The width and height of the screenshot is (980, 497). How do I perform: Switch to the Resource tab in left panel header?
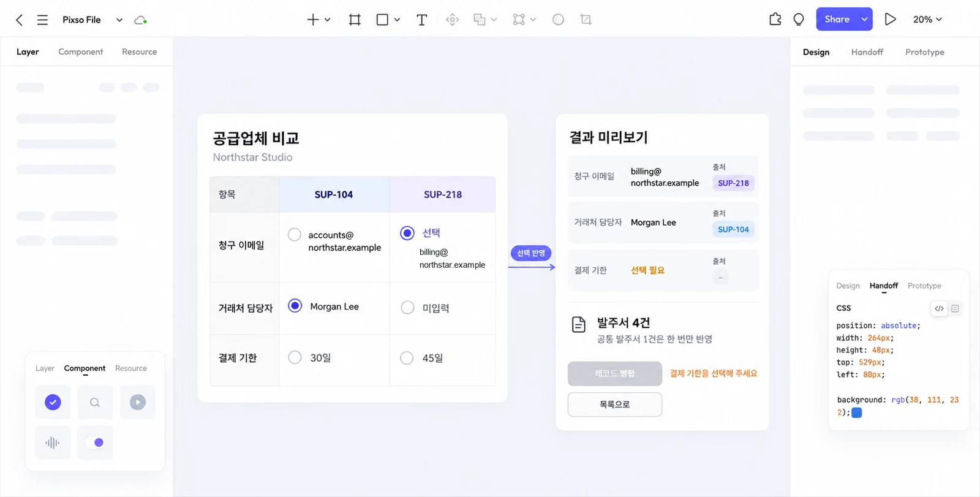tap(139, 52)
